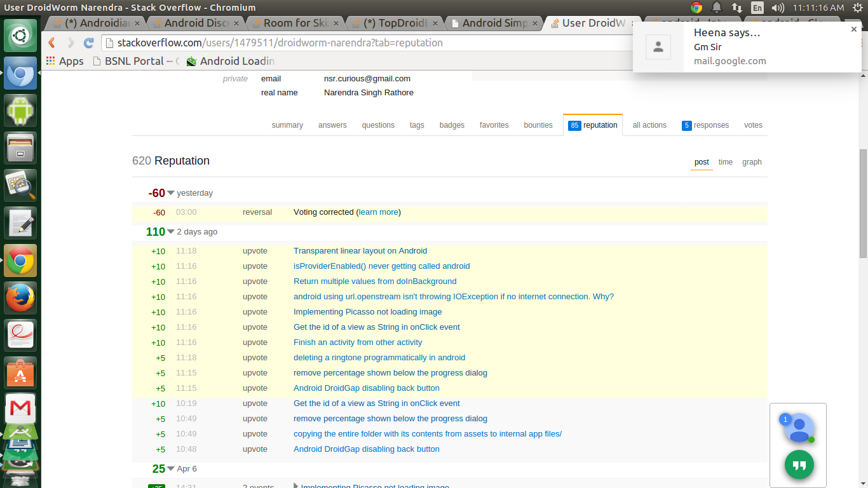
Task: Open the system power gear menu
Action: [858, 8]
